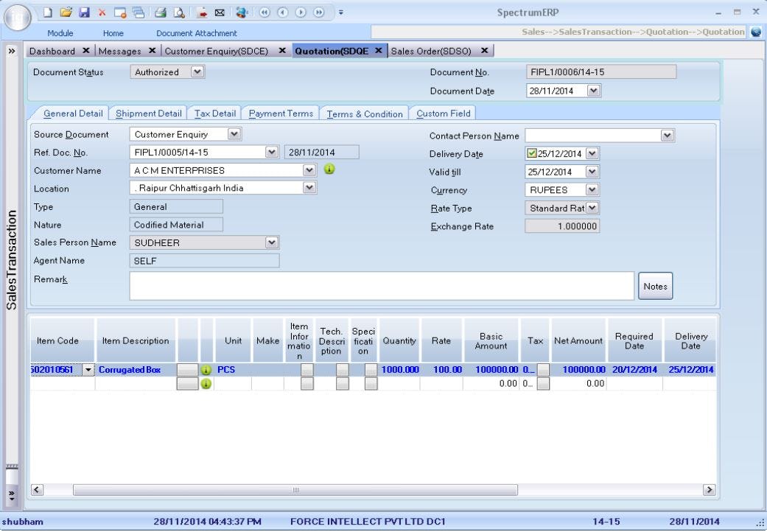Open print preview from toolbar
767x532 pixels.
178,11
